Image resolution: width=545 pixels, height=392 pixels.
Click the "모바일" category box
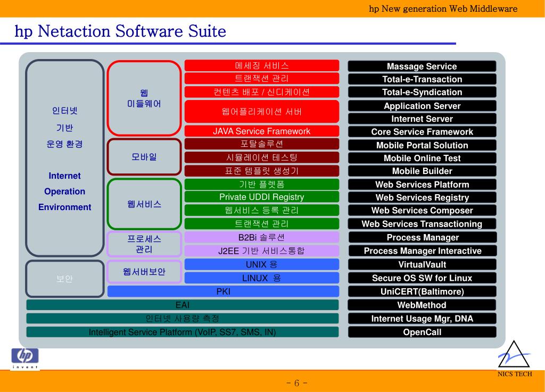click(x=144, y=156)
